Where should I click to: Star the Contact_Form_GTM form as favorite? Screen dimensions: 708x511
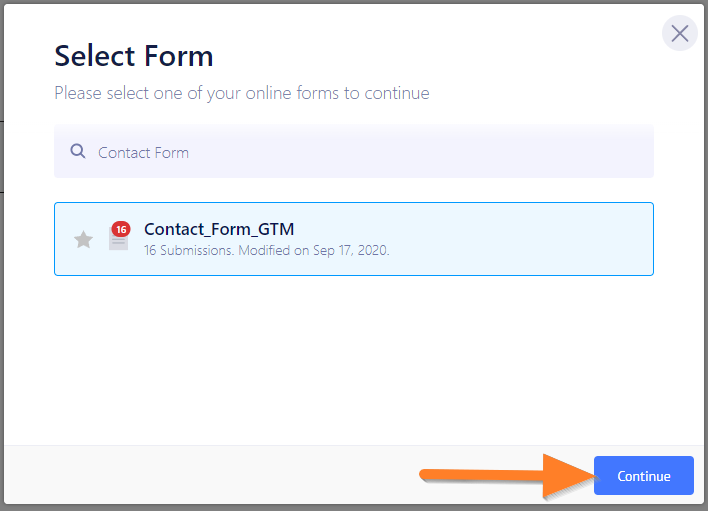84,240
